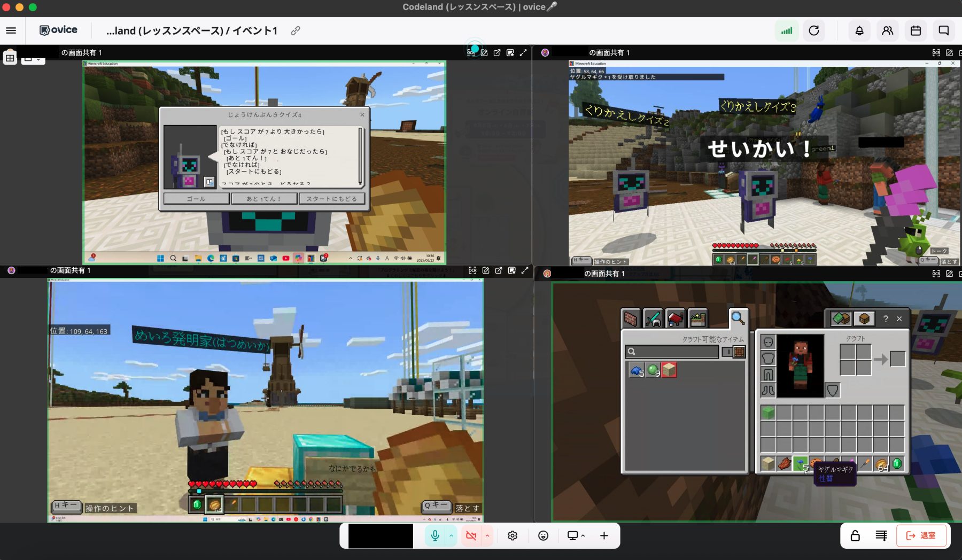Annotate bottom-right screen share with pencil icon
The width and height of the screenshot is (962, 560).
[x=950, y=274]
